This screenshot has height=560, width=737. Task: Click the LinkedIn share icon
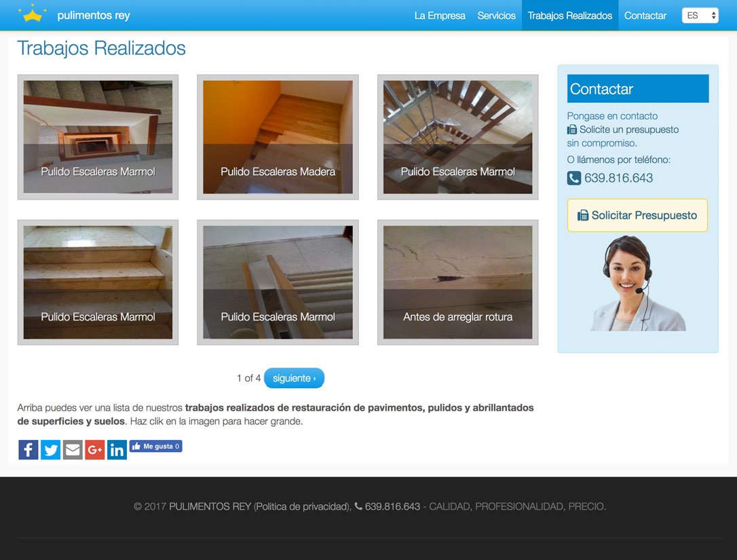(x=117, y=449)
